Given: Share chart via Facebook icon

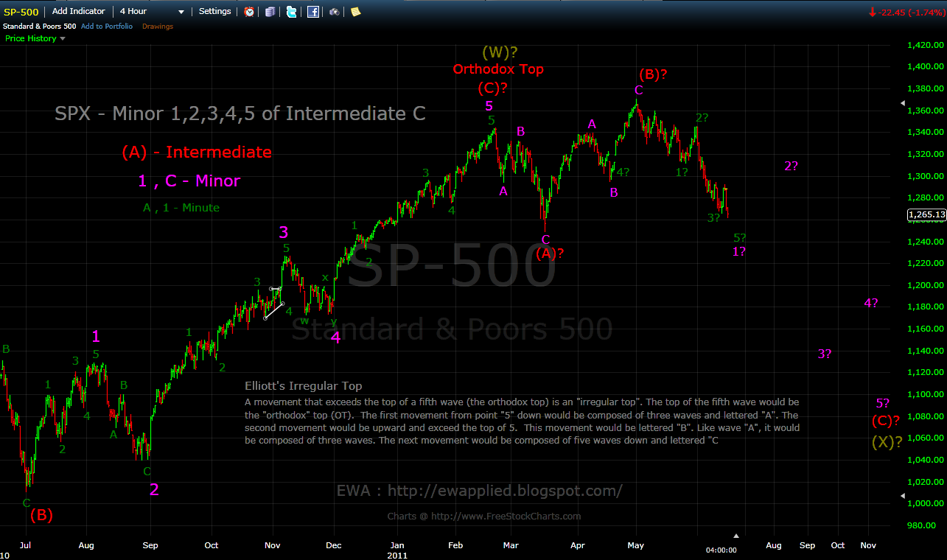Looking at the screenshot, I should [x=313, y=12].
